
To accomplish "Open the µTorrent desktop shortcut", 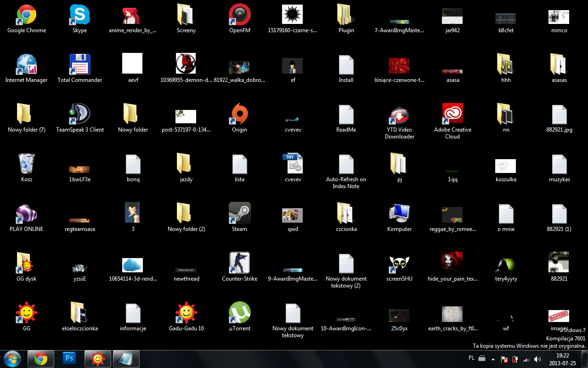I will (x=240, y=313).
